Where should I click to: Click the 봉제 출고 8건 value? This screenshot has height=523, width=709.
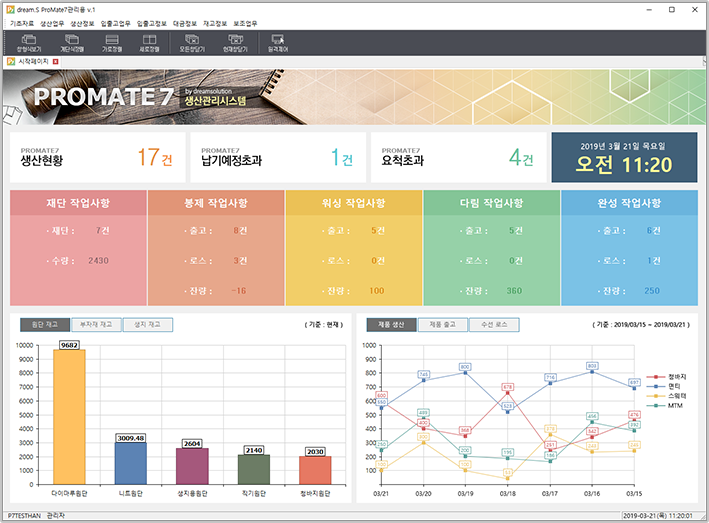point(240,231)
